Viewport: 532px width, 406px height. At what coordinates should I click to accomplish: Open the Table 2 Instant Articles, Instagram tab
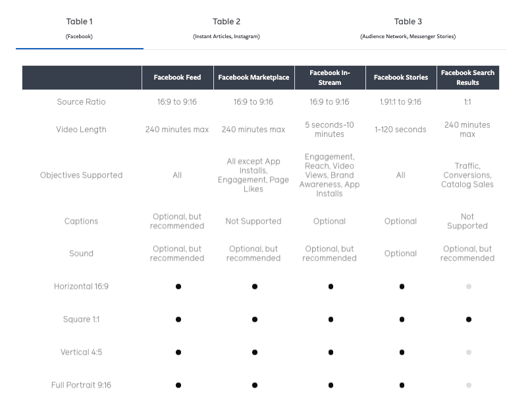(x=226, y=28)
